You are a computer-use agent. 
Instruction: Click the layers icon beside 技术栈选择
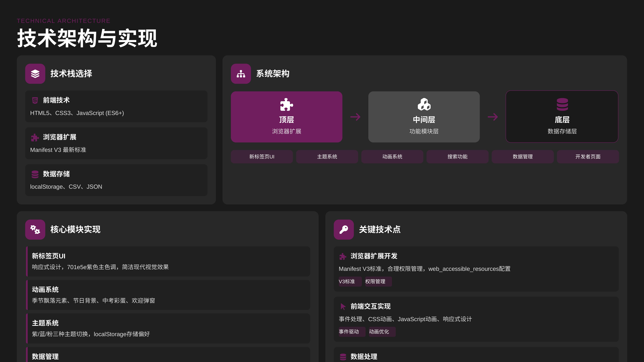tap(35, 74)
